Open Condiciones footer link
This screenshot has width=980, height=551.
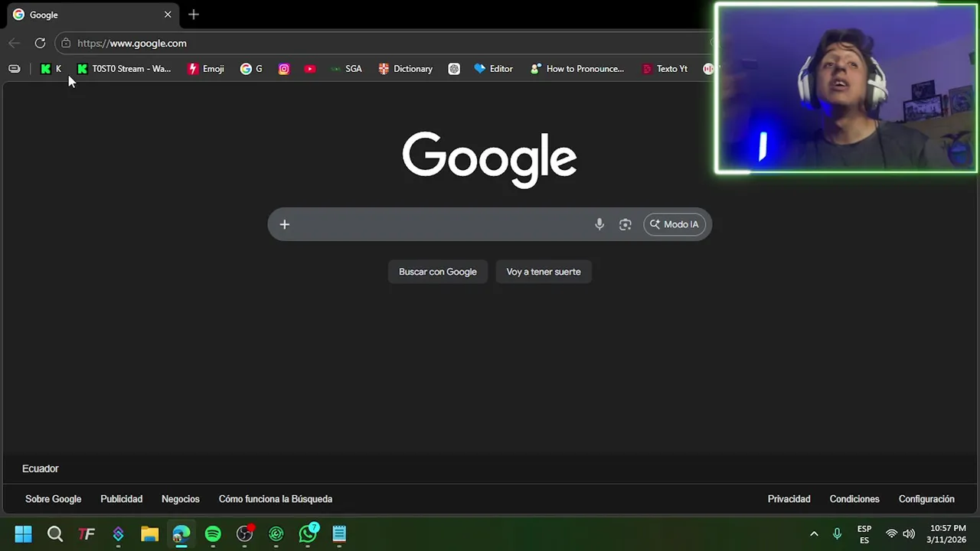(854, 499)
